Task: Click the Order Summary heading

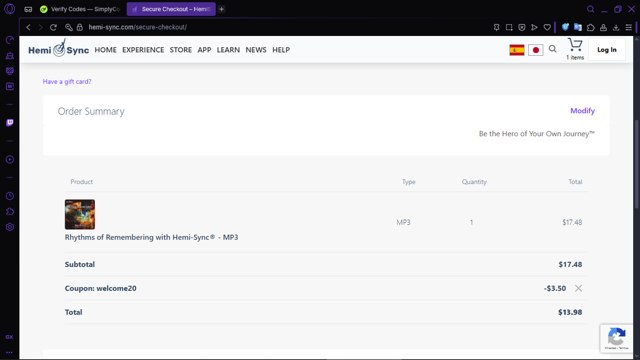Action: click(91, 111)
